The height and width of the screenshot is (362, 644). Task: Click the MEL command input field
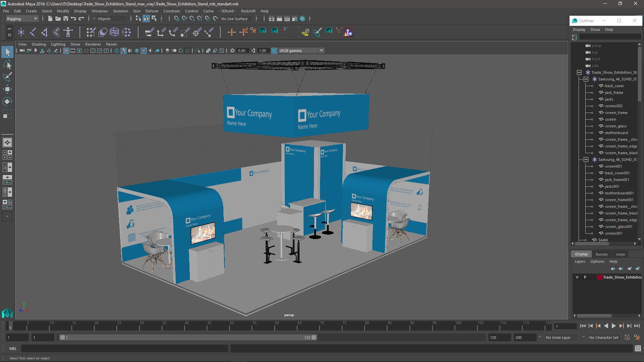pyautogui.click(x=125, y=349)
